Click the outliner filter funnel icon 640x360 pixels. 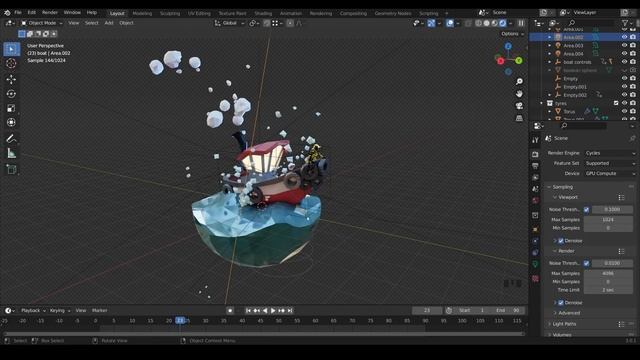pyautogui.click(x=625, y=23)
